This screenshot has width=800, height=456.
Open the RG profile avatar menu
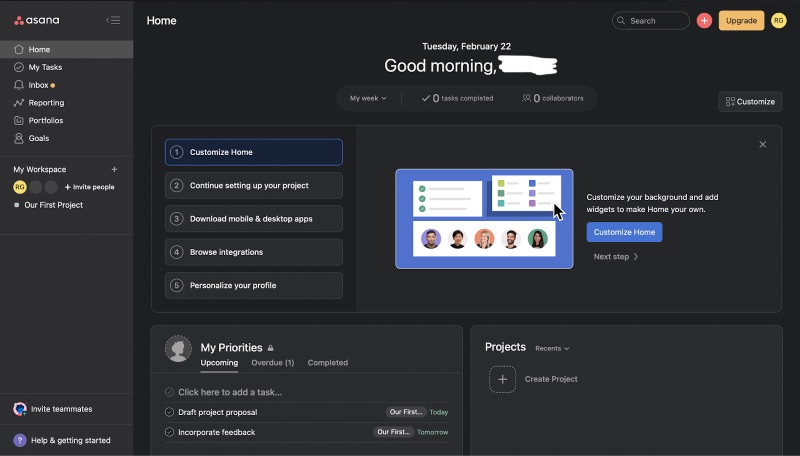(x=779, y=20)
